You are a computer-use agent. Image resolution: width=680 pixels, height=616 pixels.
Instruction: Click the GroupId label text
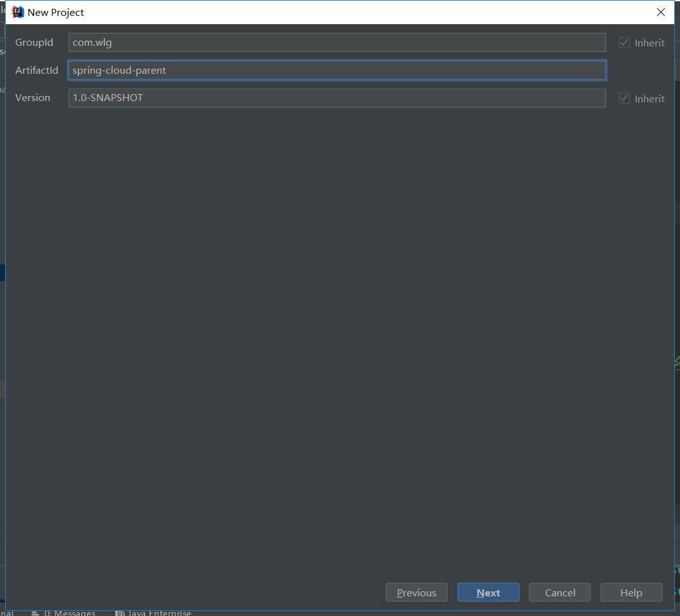pyautogui.click(x=34, y=43)
